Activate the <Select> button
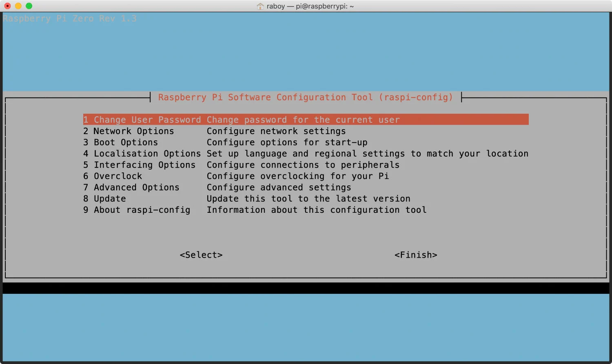The image size is (612, 364). pos(201,255)
